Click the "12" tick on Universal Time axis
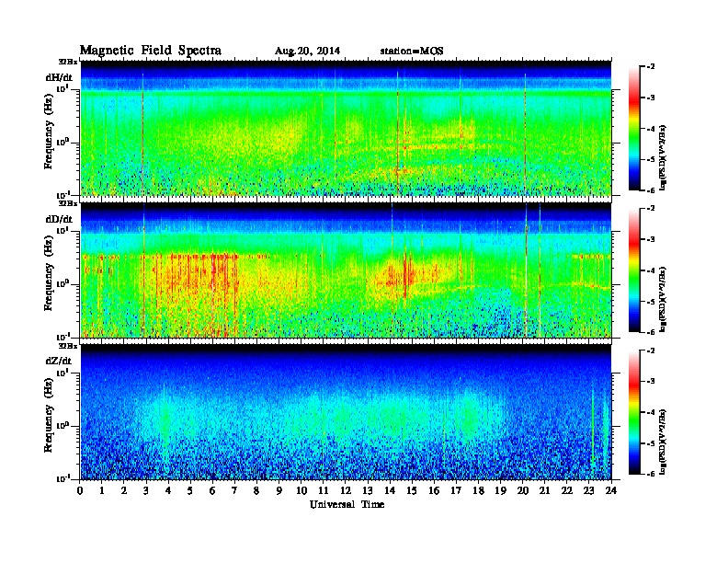 point(346,490)
